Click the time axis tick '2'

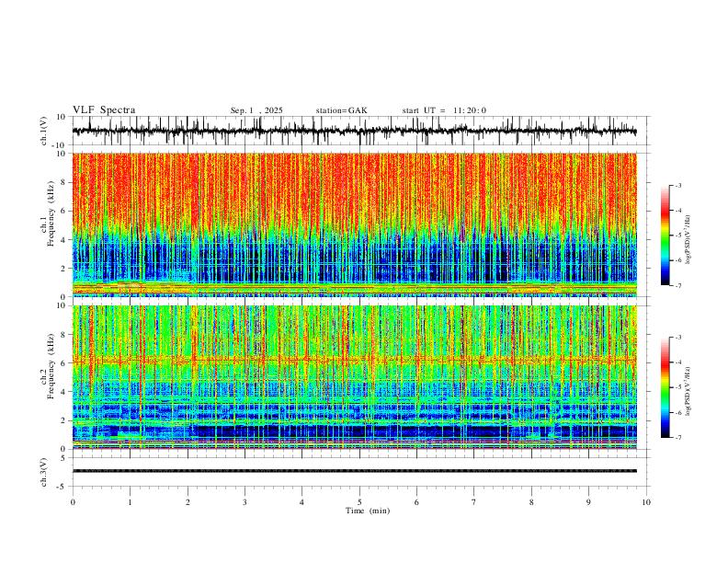coord(188,502)
